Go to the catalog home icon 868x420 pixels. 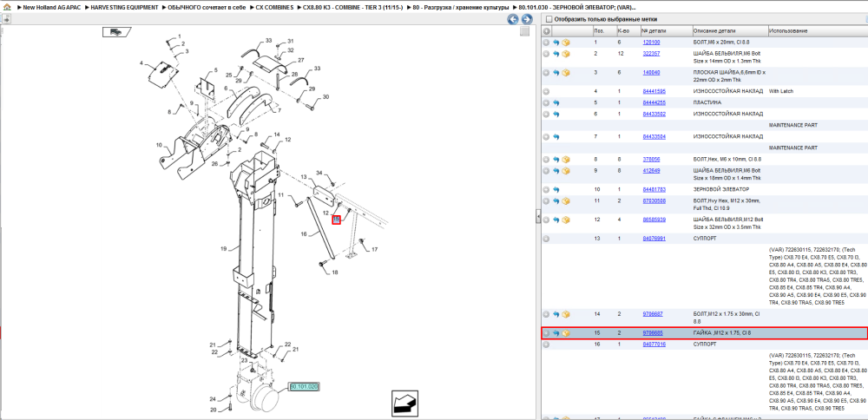click(7, 8)
